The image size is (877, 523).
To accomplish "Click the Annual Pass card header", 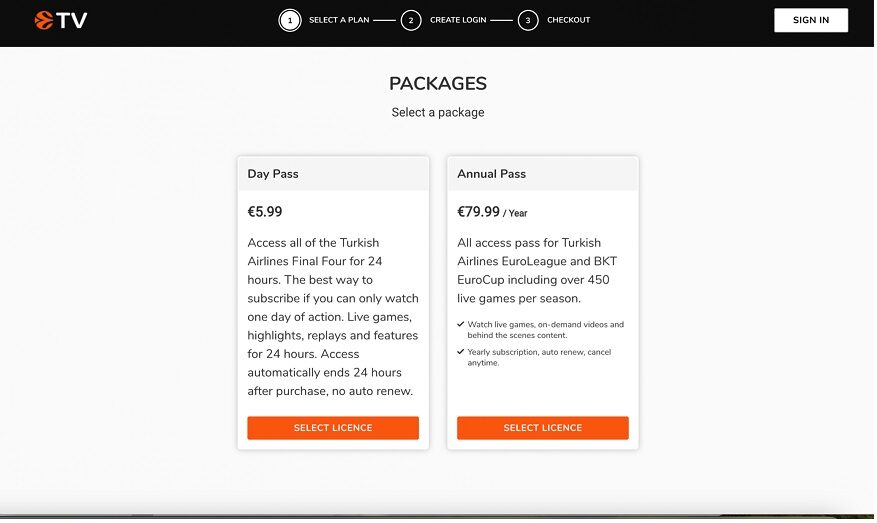I will (x=543, y=174).
